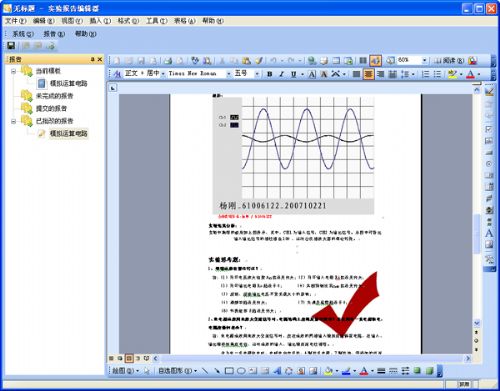Image resolution: width=500 pixels, height=391 pixels.
Task: Click the Insert WordArt icon
Action: pyautogui.click(x=277, y=371)
